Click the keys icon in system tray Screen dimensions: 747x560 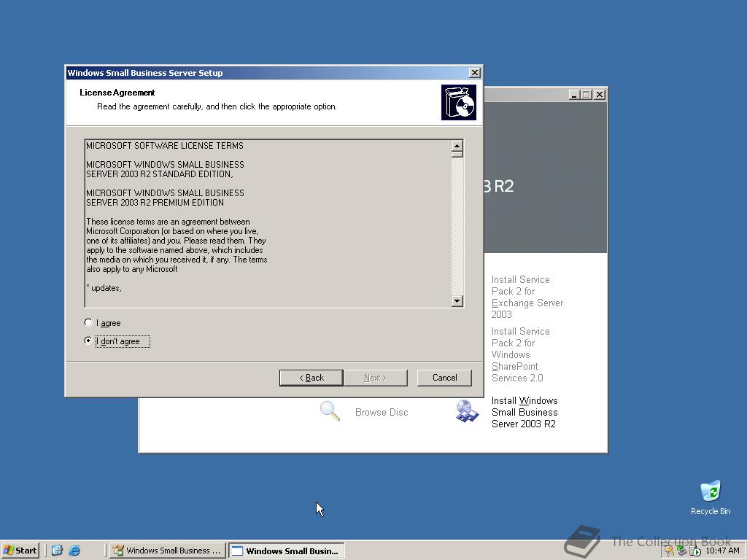pos(670,551)
